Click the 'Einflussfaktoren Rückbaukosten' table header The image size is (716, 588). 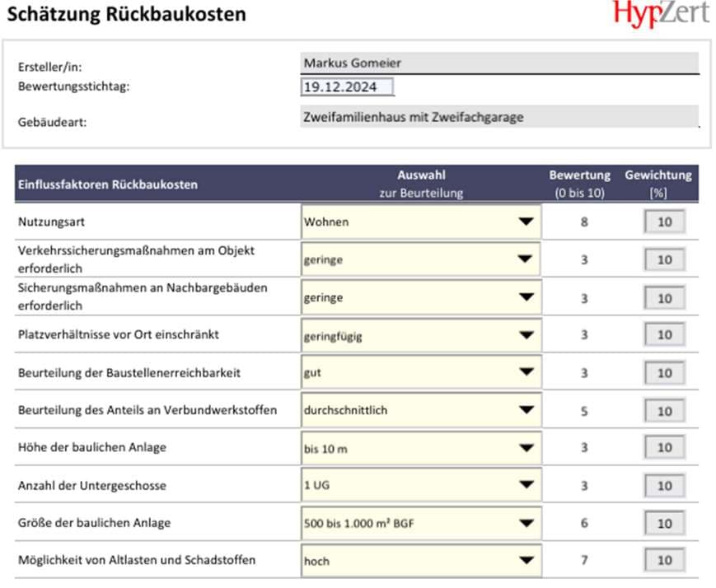pyautogui.click(x=108, y=184)
